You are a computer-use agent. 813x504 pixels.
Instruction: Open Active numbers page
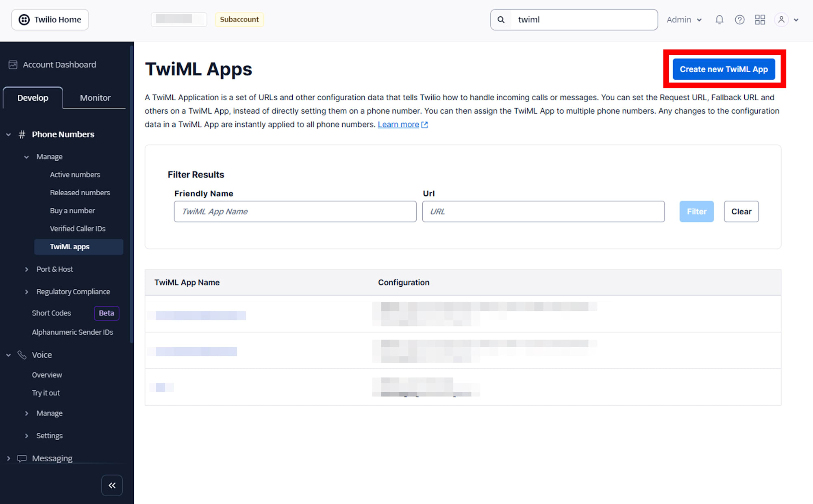coord(75,175)
